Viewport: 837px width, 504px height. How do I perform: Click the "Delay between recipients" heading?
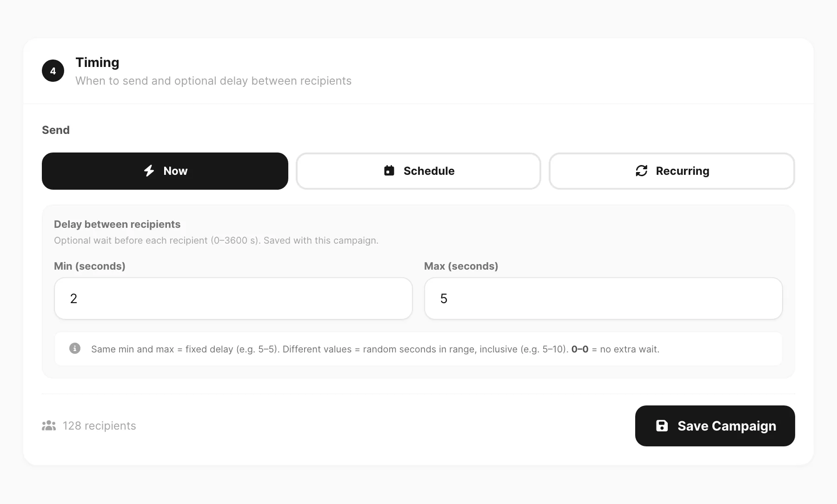117,224
